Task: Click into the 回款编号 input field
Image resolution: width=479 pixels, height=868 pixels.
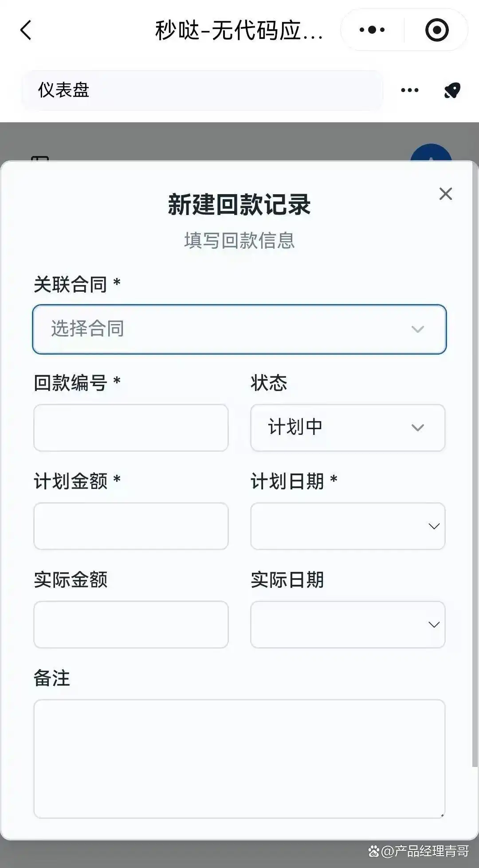Action: point(130,427)
